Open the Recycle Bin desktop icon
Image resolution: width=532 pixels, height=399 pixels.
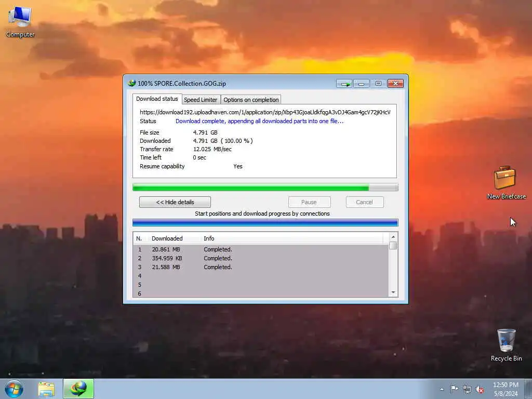506,345
